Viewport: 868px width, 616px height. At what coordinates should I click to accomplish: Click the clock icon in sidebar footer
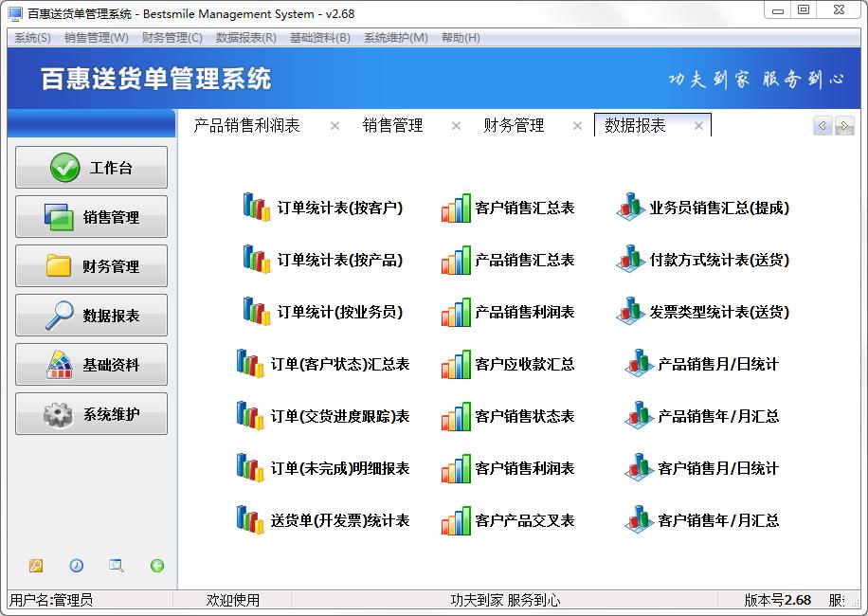(x=77, y=566)
